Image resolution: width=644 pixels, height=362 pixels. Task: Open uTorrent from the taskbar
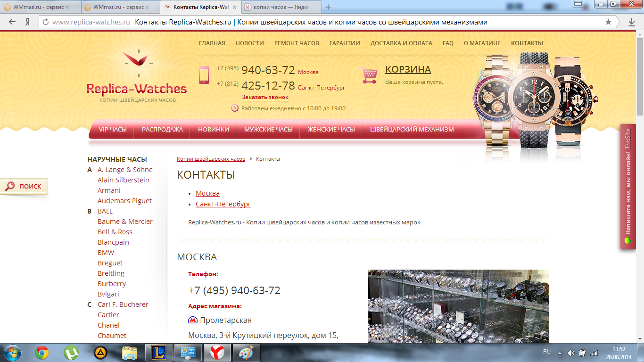(x=71, y=353)
